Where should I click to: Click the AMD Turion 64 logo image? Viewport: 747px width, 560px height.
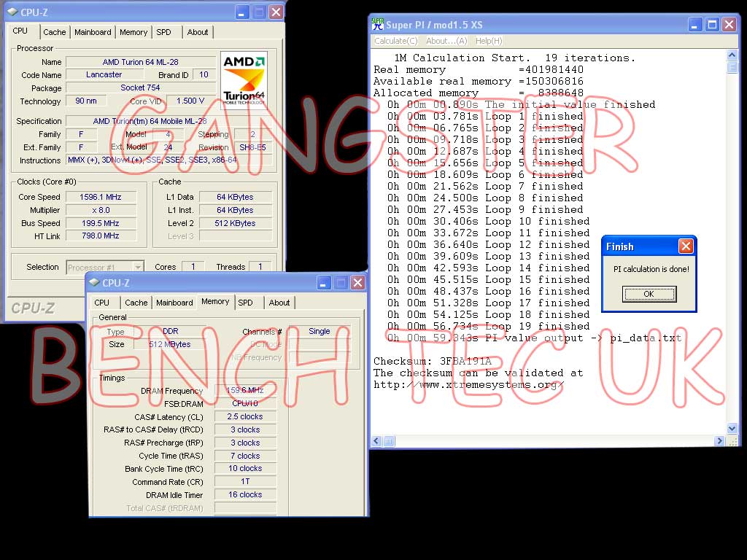[244, 79]
